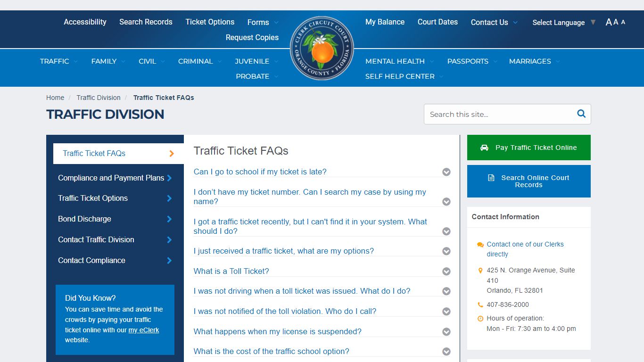Open the Contact Us dropdown menu
This screenshot has height=362, width=644.
point(495,22)
